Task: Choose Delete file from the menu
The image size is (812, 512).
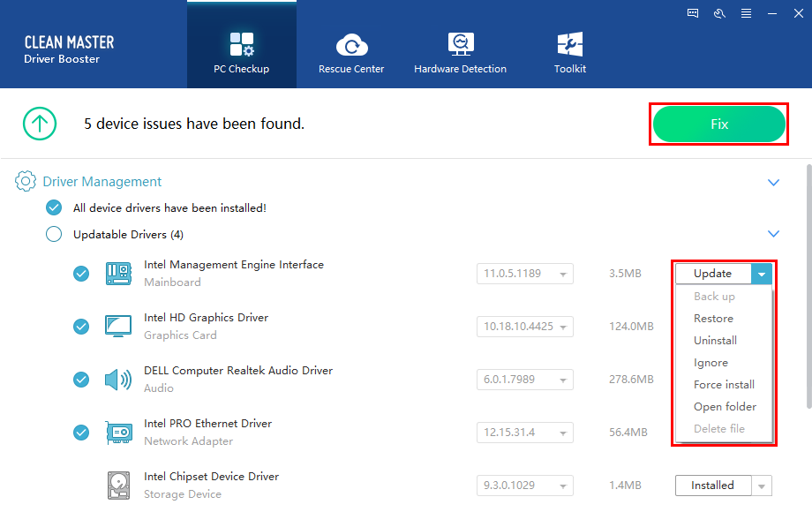Action: click(x=719, y=429)
